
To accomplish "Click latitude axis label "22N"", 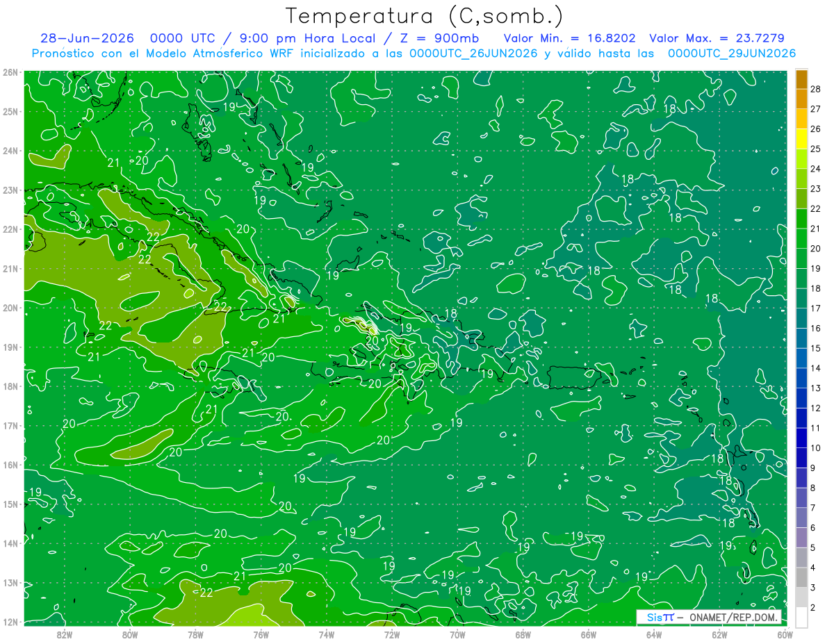I will [10, 229].
